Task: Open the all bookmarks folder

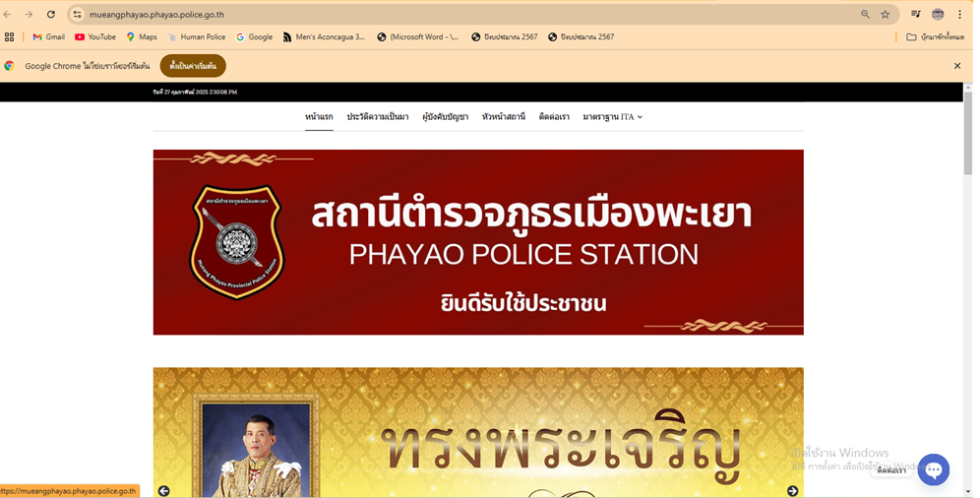Action: pos(935,36)
